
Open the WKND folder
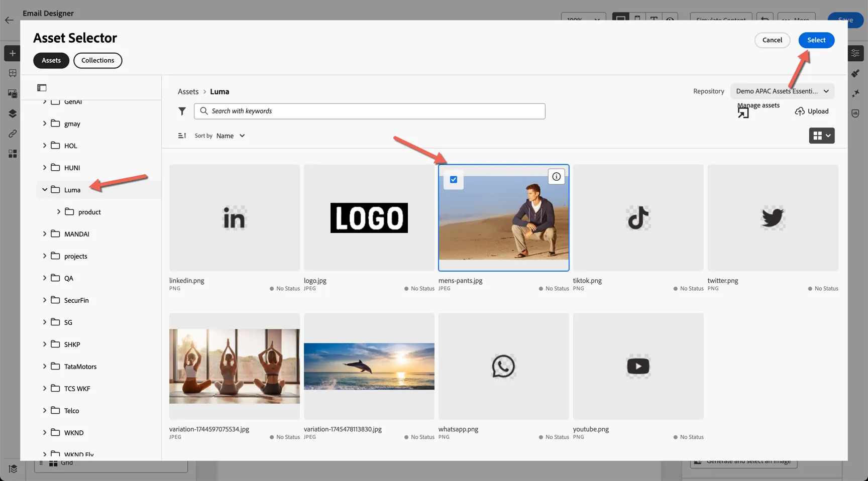74,433
